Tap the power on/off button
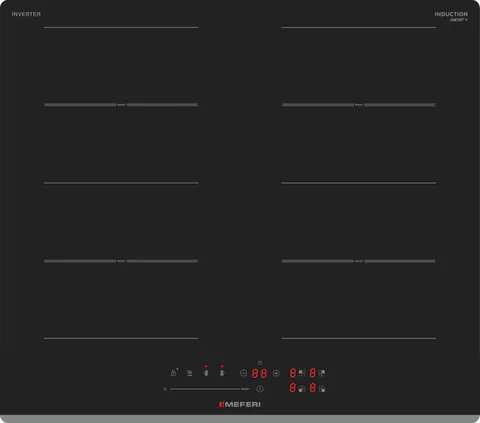 [260, 389]
